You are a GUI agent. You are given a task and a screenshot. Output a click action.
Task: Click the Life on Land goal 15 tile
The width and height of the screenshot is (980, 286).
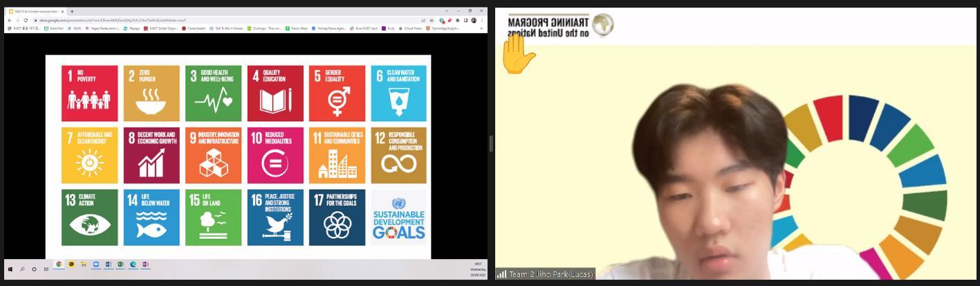click(x=213, y=217)
